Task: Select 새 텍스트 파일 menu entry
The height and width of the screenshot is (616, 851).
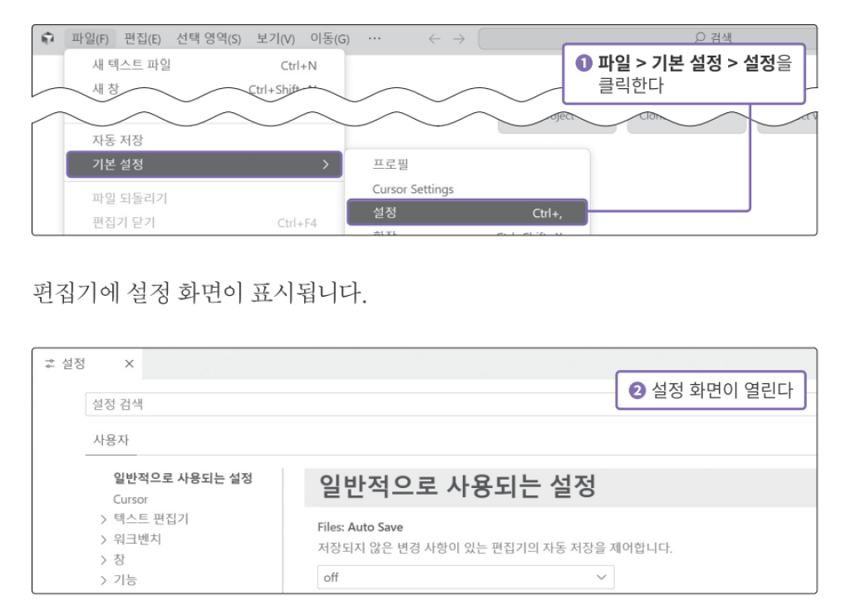Action: point(131,65)
